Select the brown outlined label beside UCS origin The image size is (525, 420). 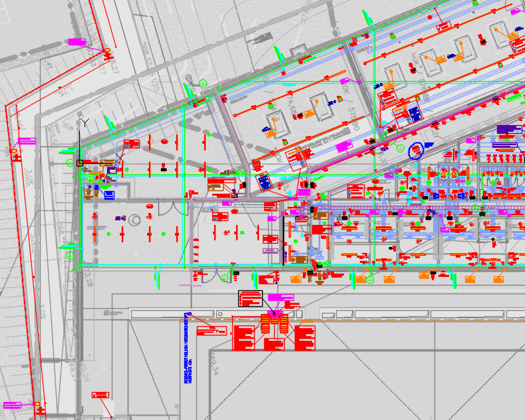click(x=108, y=163)
